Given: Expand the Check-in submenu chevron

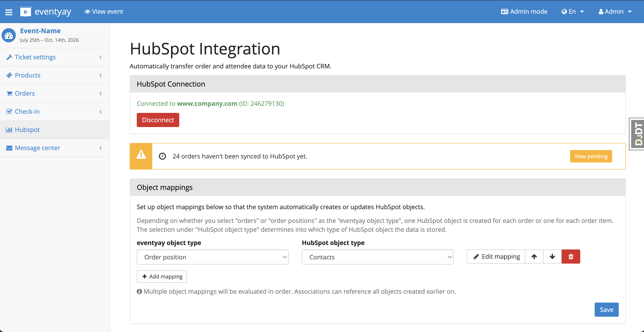Looking at the screenshot, I should coord(100,112).
